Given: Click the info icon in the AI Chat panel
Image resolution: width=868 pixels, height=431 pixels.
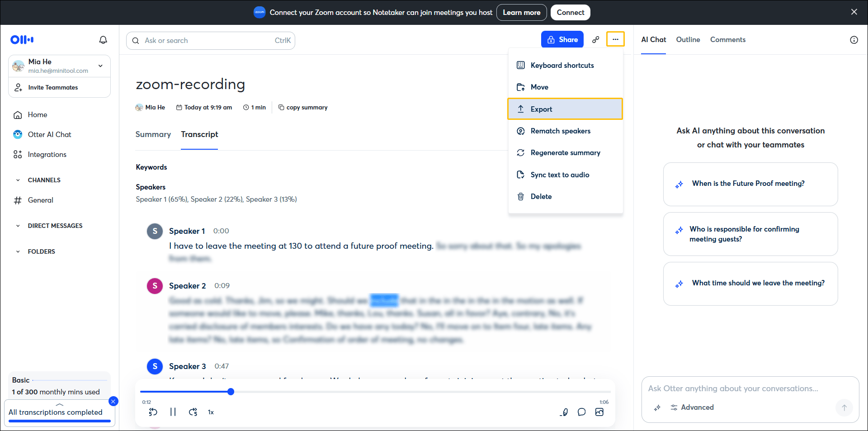Looking at the screenshot, I should (x=854, y=40).
